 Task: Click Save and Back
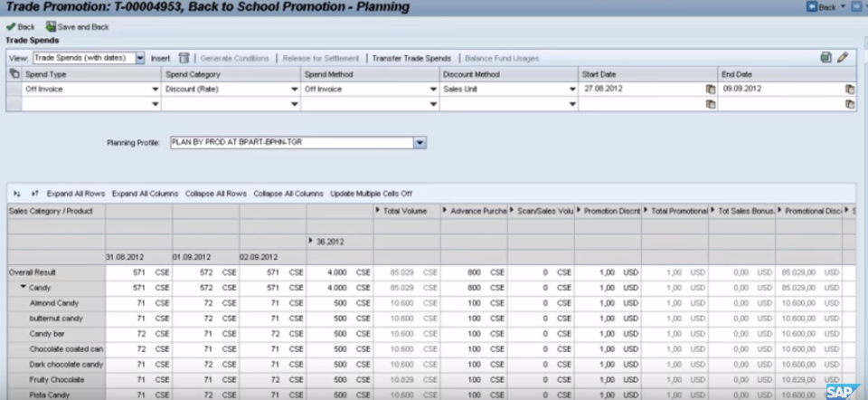point(78,26)
